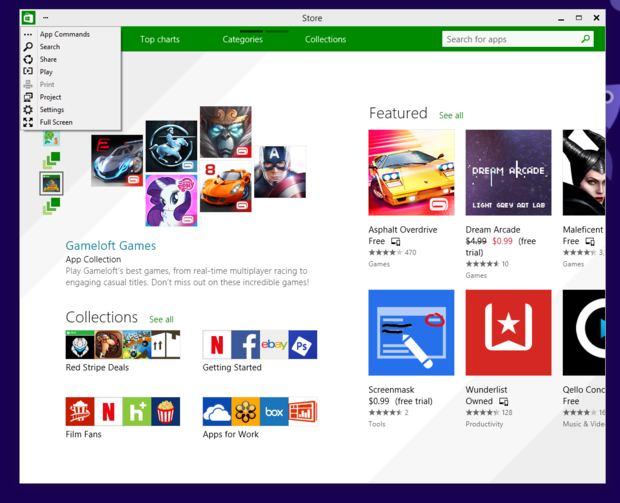Click the Search magnifier icon in menu

pyautogui.click(x=28, y=47)
